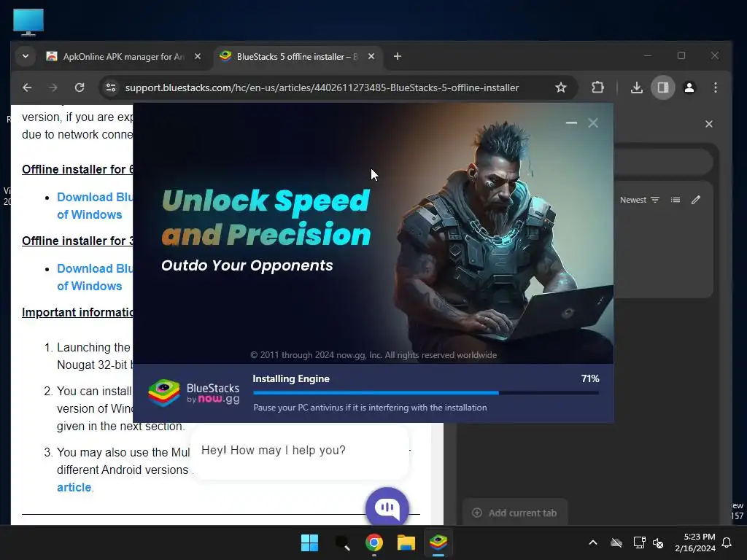Show hidden system tray icons
The width and height of the screenshot is (747, 560).
(x=592, y=542)
